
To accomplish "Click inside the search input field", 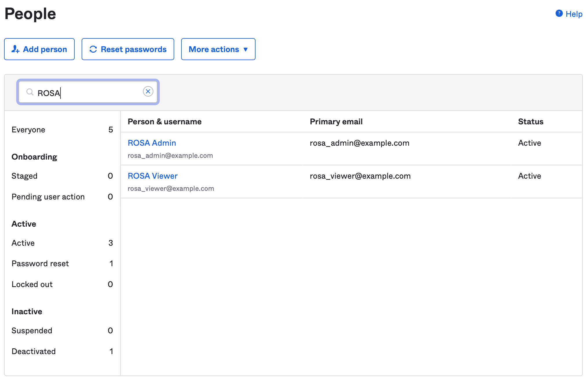I will coord(87,92).
